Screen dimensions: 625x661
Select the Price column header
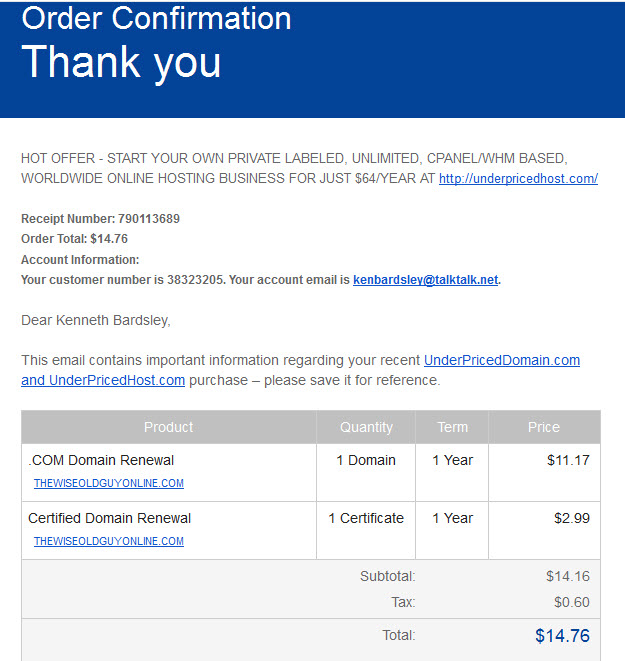544,427
